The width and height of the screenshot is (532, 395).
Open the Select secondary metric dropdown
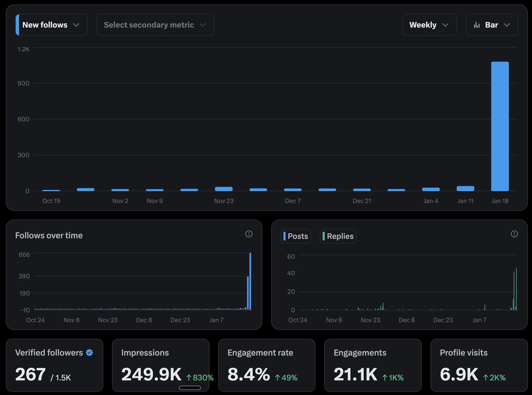[x=155, y=25]
